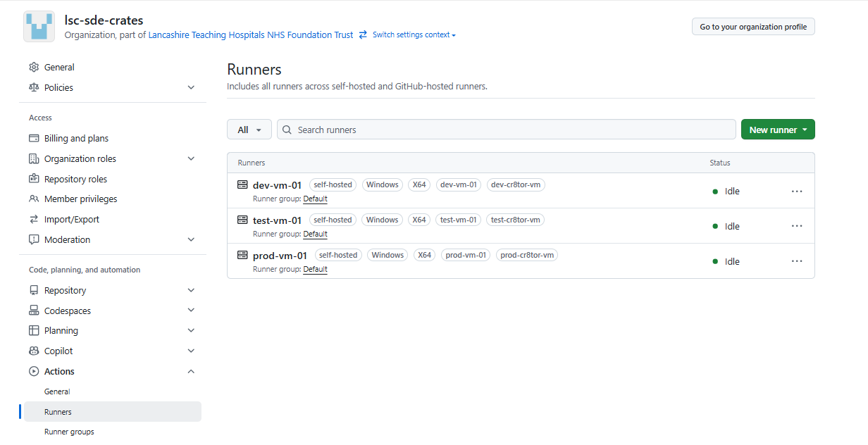Click the Member privileges people icon

point(34,199)
